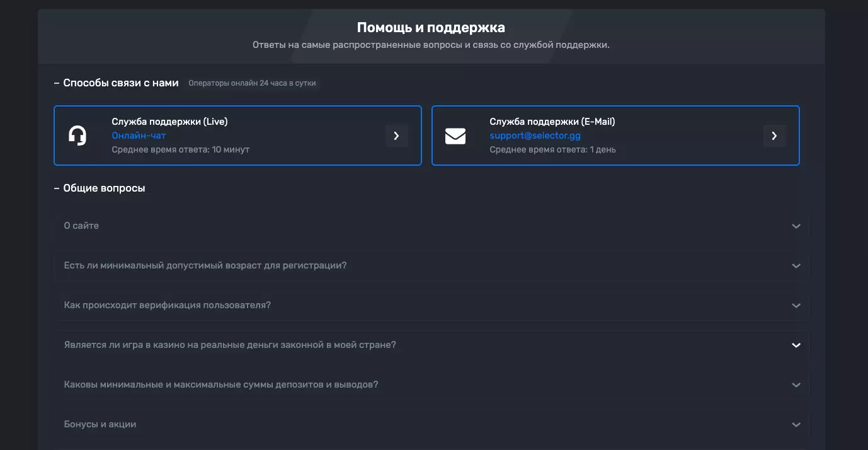The width and height of the screenshot is (868, 450).
Task: Expand the О сайте question chevron
Action: (x=796, y=226)
